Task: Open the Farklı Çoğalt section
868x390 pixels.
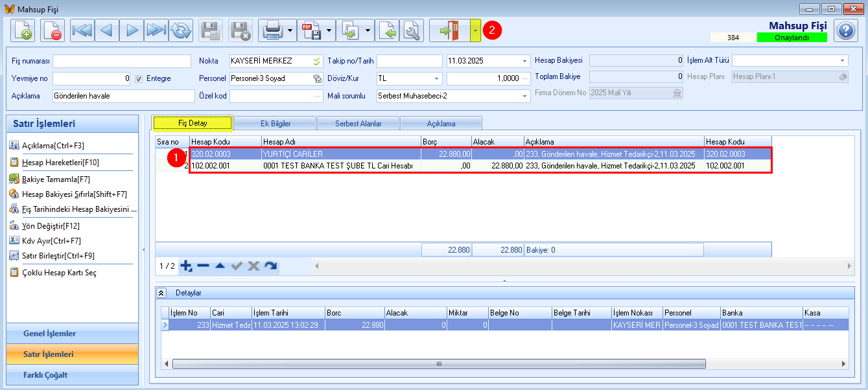Action: click(72, 375)
